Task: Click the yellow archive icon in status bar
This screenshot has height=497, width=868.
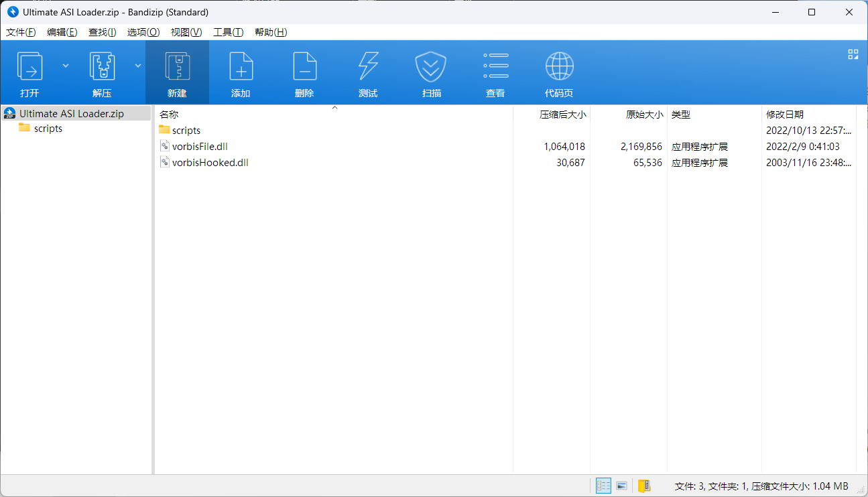Action: [644, 486]
